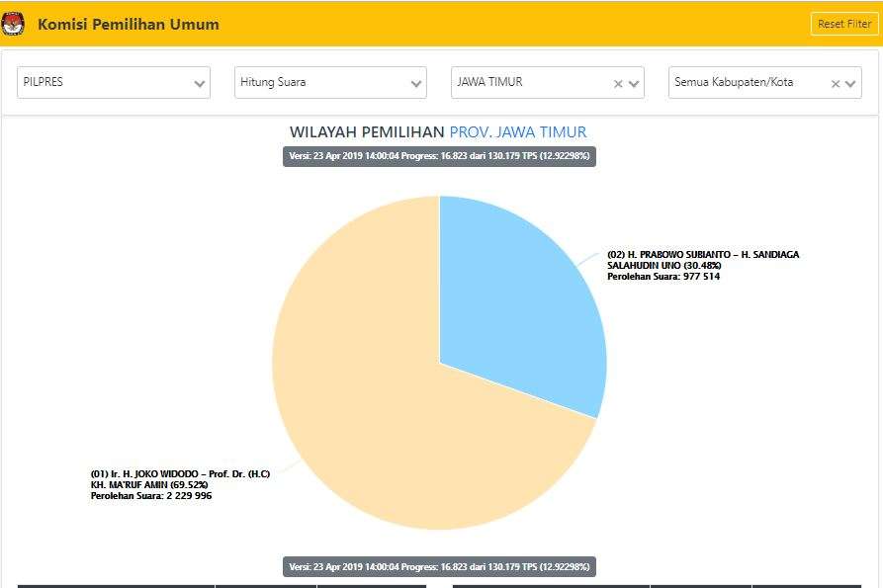Image resolution: width=883 pixels, height=588 pixels.
Task: Click the chevron arrow in PILPRES field
Action: (200, 84)
